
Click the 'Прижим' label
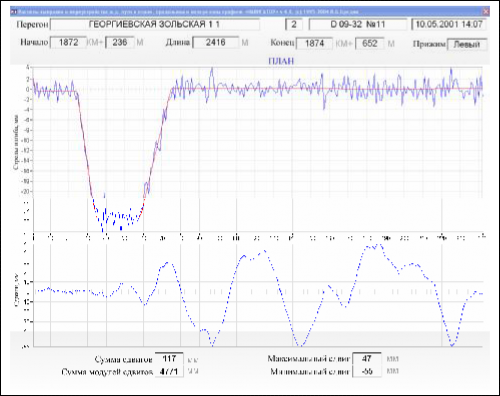pos(429,44)
